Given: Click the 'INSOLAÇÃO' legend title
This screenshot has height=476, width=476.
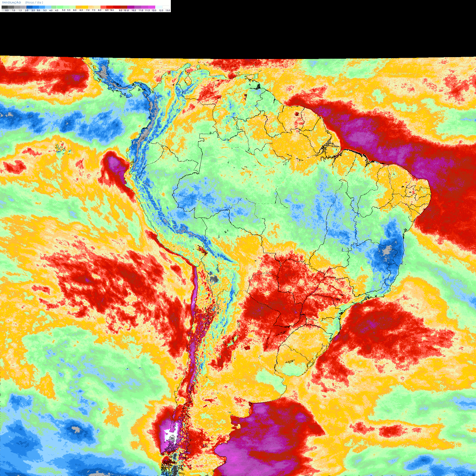Looking at the screenshot, I should point(12,2).
